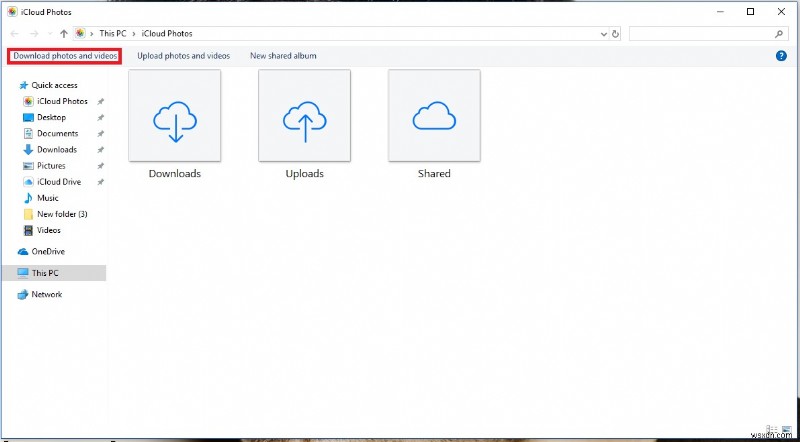Open recent locations dropdown arrow
The image size is (800, 442).
tap(49, 34)
